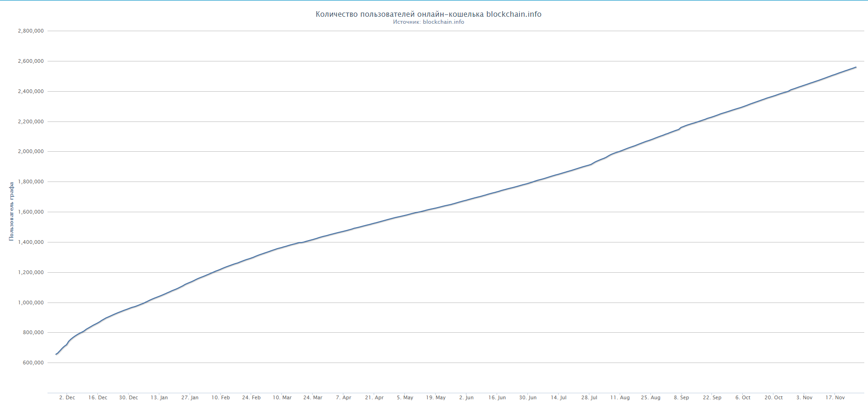Click the 2,000,000 y-axis label
The height and width of the screenshot is (410, 868).
tap(31, 152)
